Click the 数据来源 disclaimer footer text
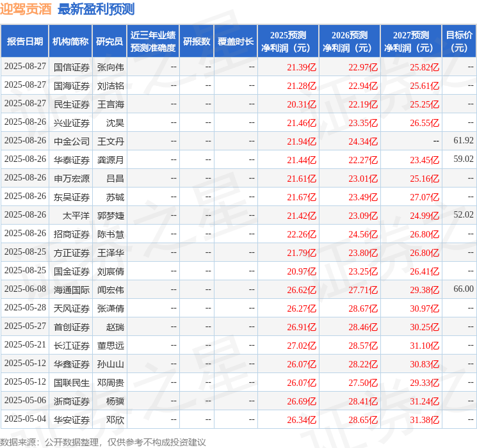Screen dimensions: 477x448 [103, 442]
